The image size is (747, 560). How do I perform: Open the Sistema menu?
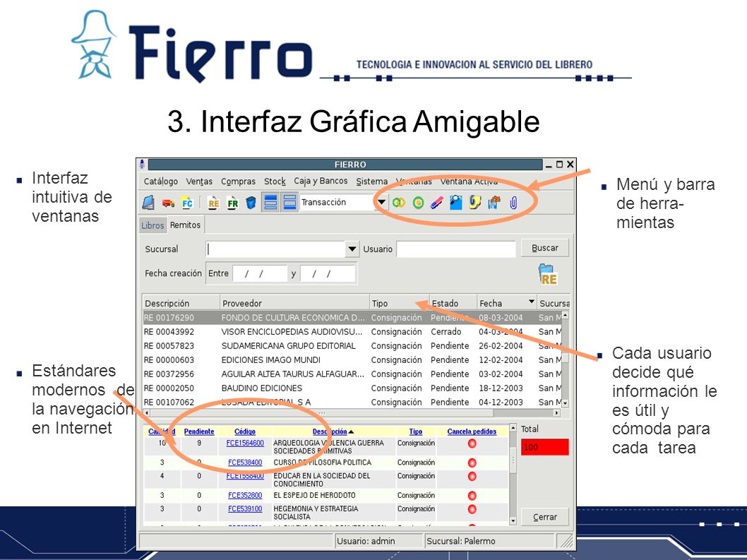coord(372,181)
